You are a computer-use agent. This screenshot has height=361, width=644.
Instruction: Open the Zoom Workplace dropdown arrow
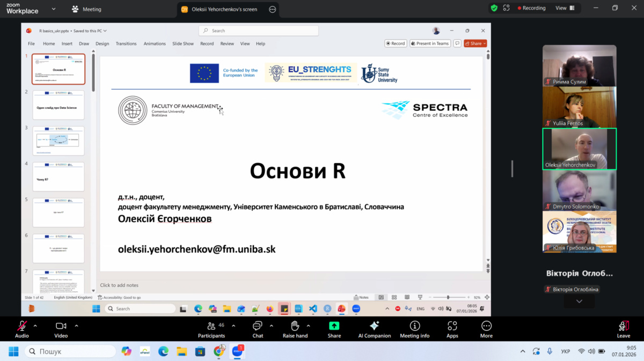pyautogui.click(x=54, y=9)
